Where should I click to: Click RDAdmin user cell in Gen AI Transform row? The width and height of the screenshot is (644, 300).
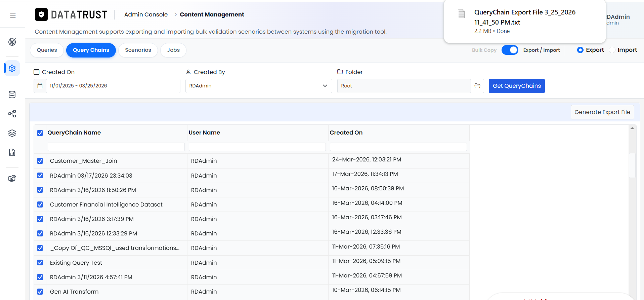coord(258,292)
